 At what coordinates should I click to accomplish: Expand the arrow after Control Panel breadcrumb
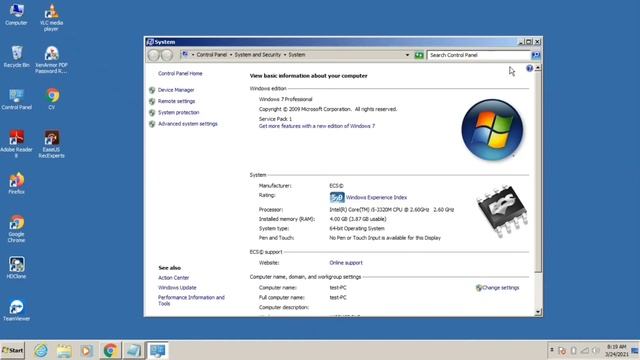tap(231, 55)
